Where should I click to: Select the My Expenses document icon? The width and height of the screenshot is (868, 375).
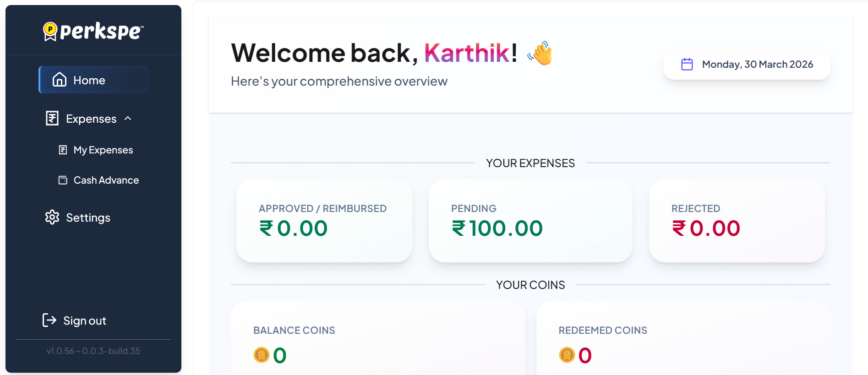(63, 149)
